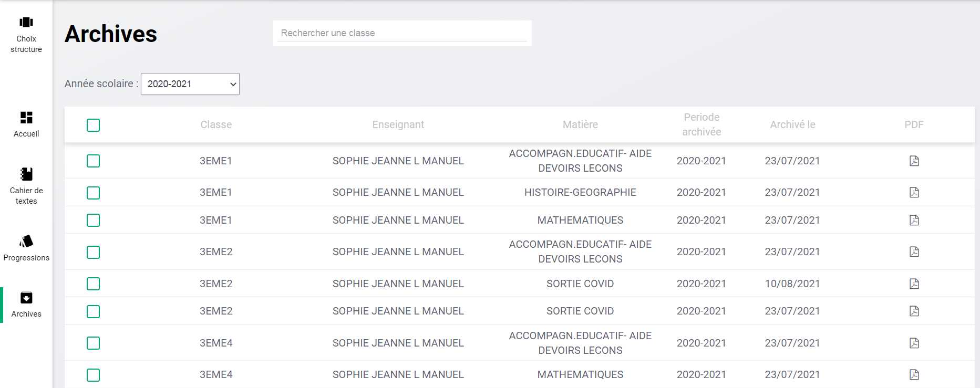This screenshot has height=388, width=980.
Task: Open PDF for SORTIE COVID archived 10/08/2021
Action: [914, 284]
